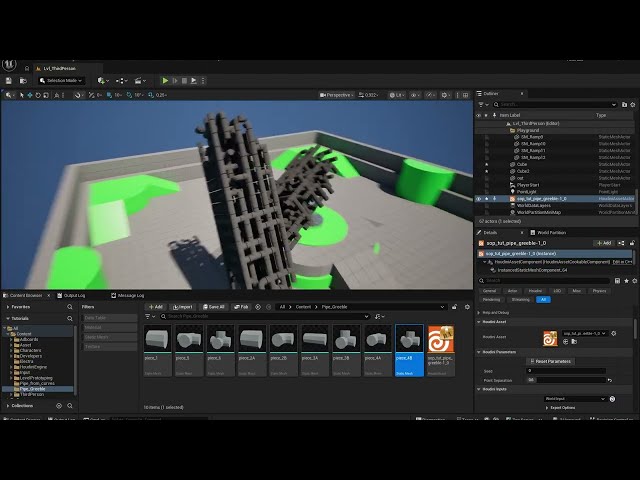
Task: Click the Unreal Engine logo icon
Action: pos(9,65)
